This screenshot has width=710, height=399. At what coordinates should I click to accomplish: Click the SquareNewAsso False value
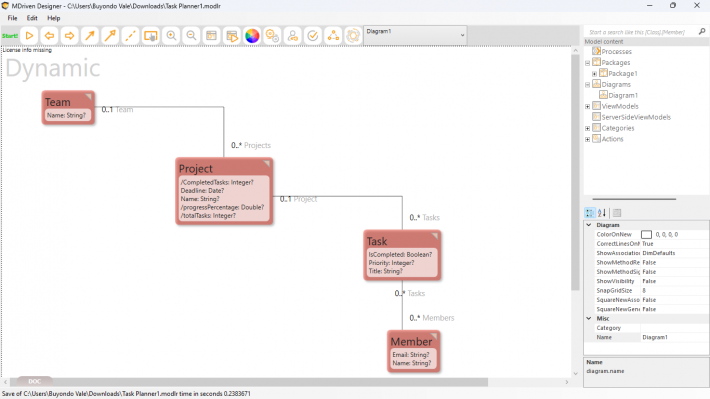pos(675,300)
